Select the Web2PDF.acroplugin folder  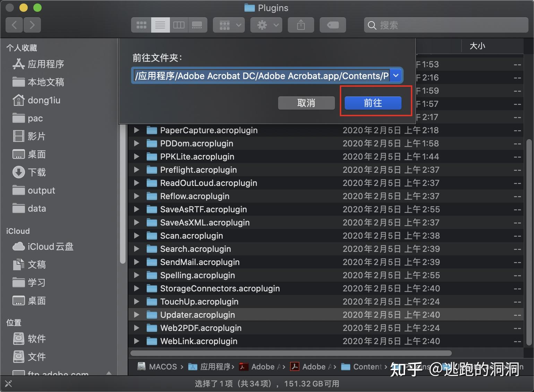coord(326,328)
